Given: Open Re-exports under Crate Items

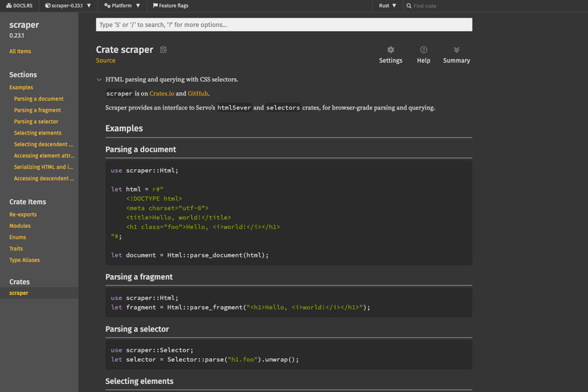Looking at the screenshot, I should 23,215.
